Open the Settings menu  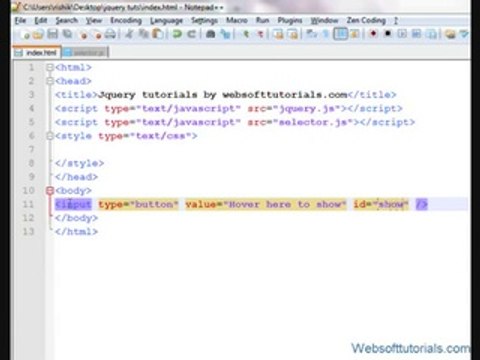(204, 21)
